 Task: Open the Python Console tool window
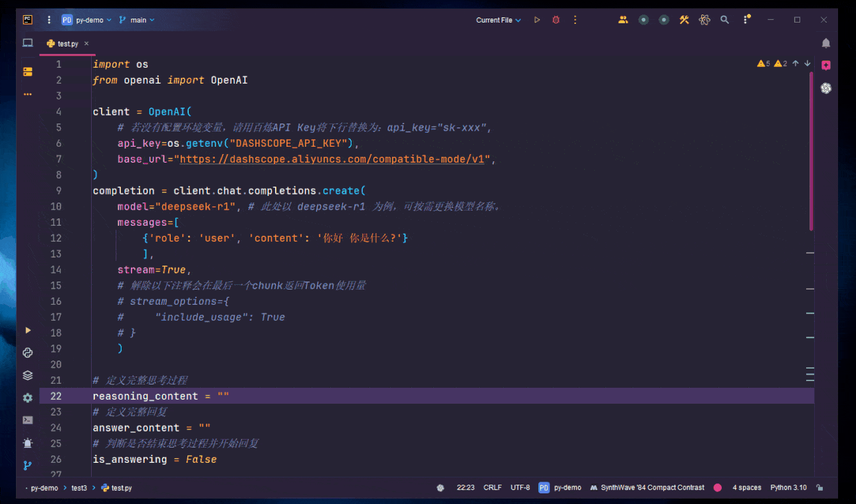pos(28,353)
